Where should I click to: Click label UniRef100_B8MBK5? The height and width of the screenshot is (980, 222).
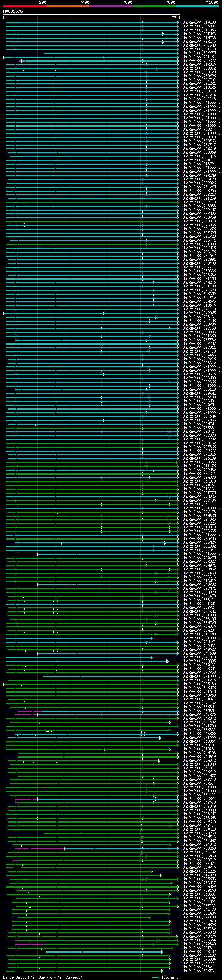point(199,516)
